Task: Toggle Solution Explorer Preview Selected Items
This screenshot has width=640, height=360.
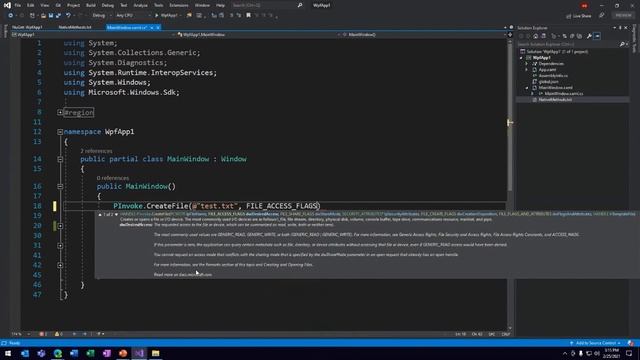Action: pos(597,36)
